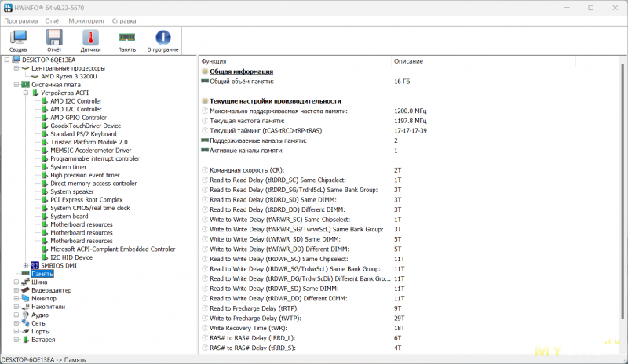Select Microsoft ACPI-Compliant Embedded Controller

[112, 249]
